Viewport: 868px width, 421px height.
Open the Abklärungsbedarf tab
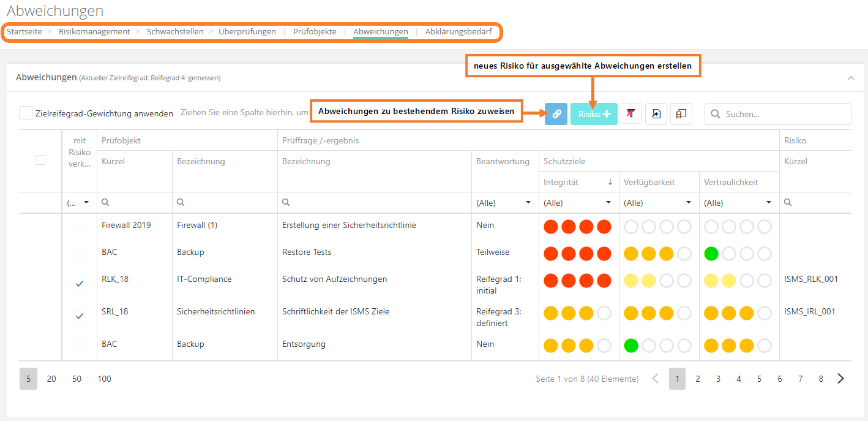tap(458, 31)
